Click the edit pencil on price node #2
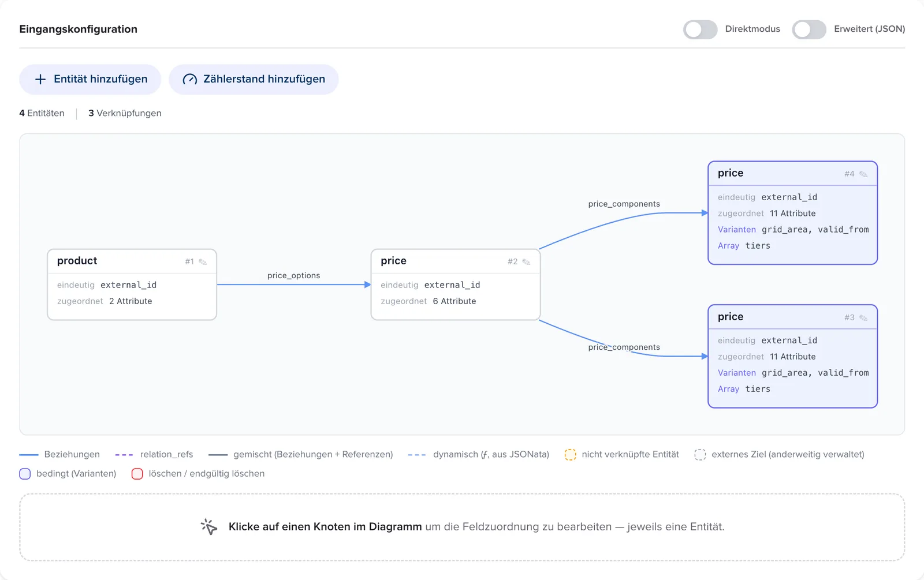The image size is (924, 580). coord(526,262)
